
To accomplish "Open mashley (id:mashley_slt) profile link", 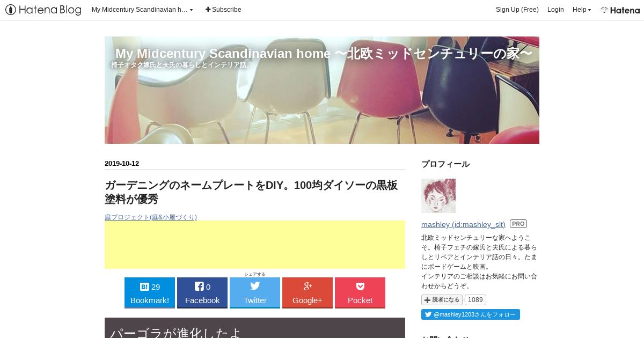I will [463, 224].
